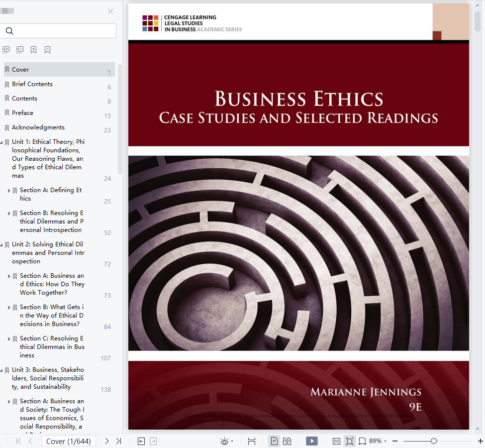
Task: Go to the next page
Action: coord(107,441)
